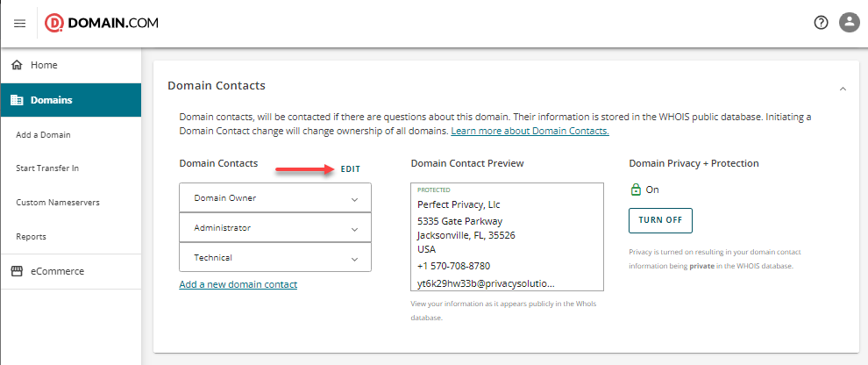Collapse the Domain Contacts panel
The image size is (868, 365).
tap(843, 89)
